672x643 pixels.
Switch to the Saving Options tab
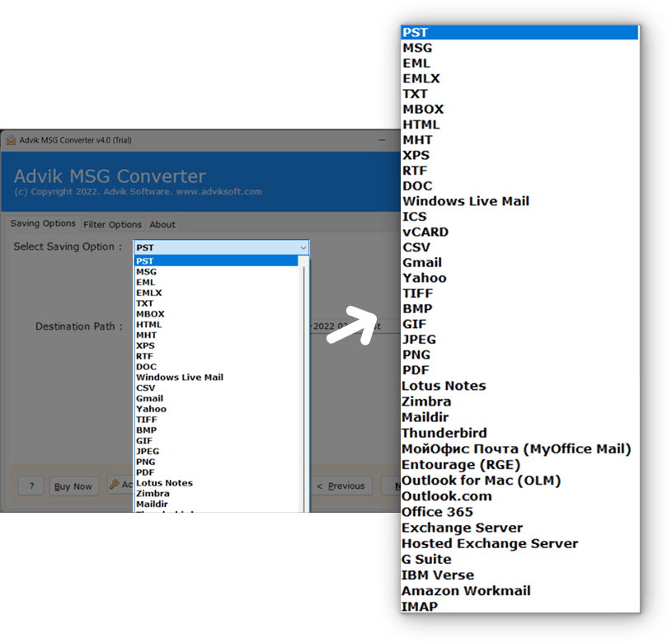point(43,223)
